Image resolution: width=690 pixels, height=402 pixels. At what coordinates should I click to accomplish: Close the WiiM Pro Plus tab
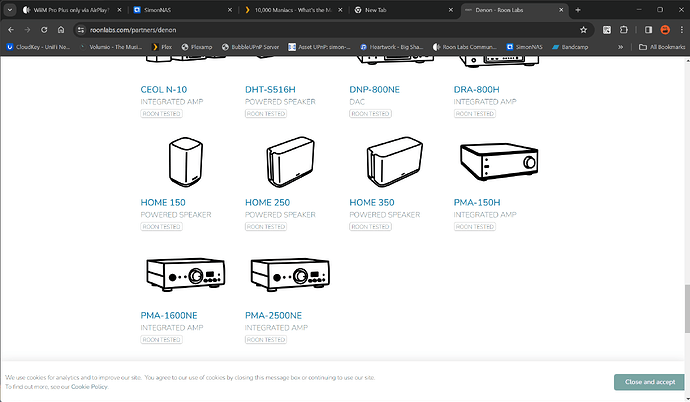[119, 10]
